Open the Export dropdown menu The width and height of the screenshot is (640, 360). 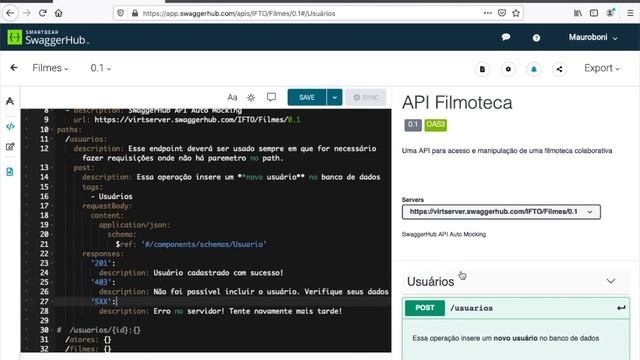(602, 68)
